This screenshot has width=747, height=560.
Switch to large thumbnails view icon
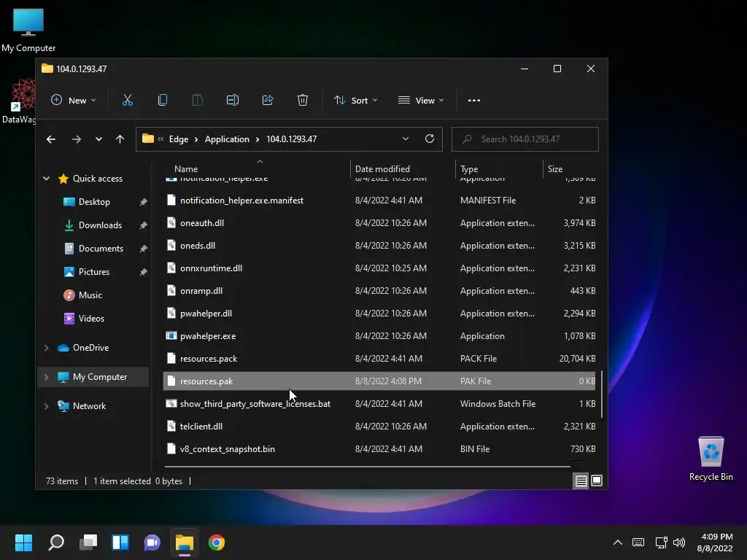[x=597, y=481]
